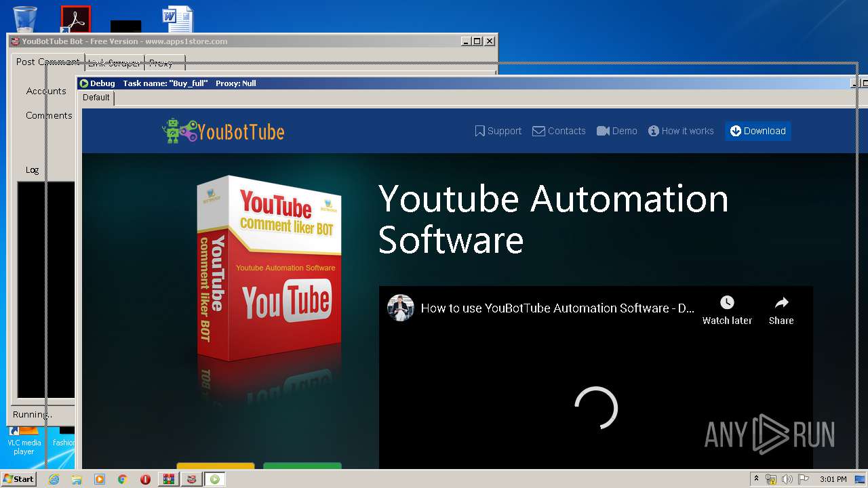Click the Share arrow icon
Image resolution: width=868 pixels, height=488 pixels.
[781, 302]
